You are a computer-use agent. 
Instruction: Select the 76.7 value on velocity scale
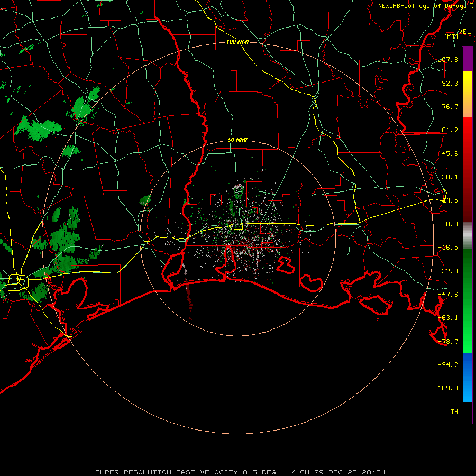tap(450, 106)
